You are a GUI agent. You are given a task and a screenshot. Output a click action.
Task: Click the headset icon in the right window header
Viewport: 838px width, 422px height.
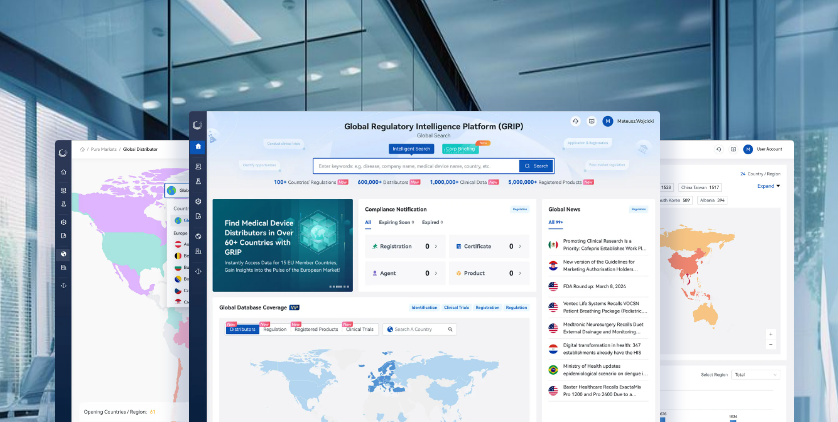(719, 149)
